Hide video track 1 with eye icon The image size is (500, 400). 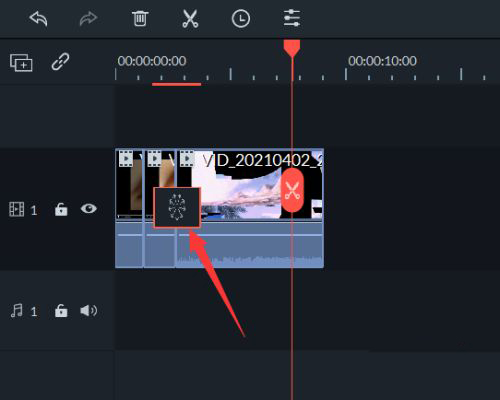click(x=89, y=209)
